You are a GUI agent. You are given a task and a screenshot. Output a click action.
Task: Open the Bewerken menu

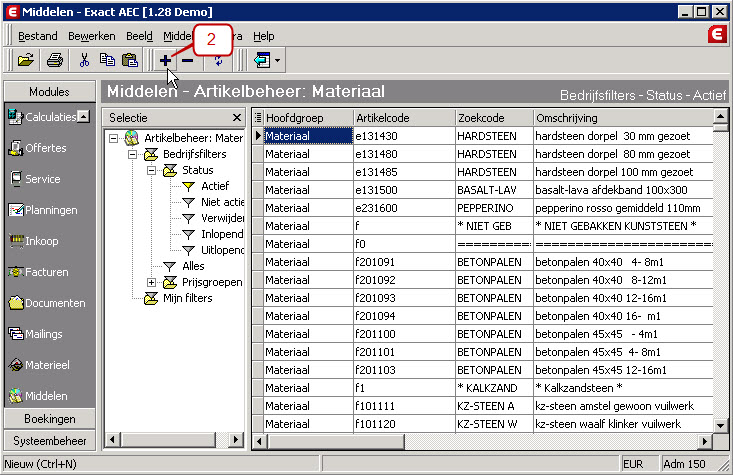pos(92,36)
